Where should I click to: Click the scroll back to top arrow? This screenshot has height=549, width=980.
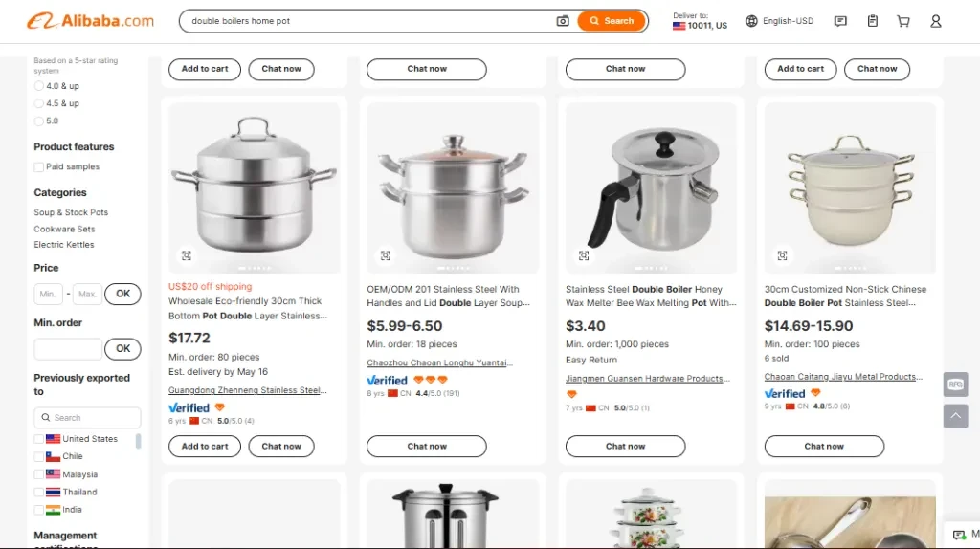954,416
